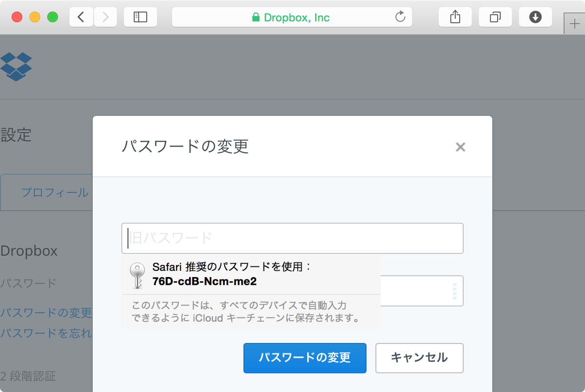Close the パスワードの変更 dialog with X
Image resolution: width=585 pixels, height=392 pixels.
click(x=460, y=147)
